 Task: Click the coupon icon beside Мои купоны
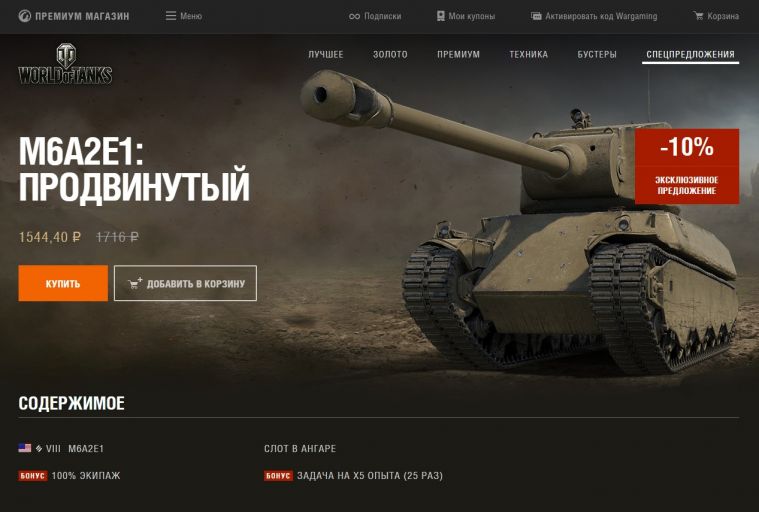pos(440,16)
